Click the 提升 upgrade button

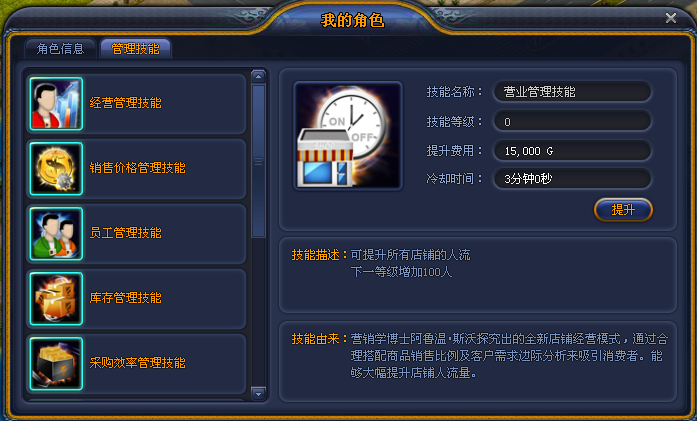[x=623, y=209]
